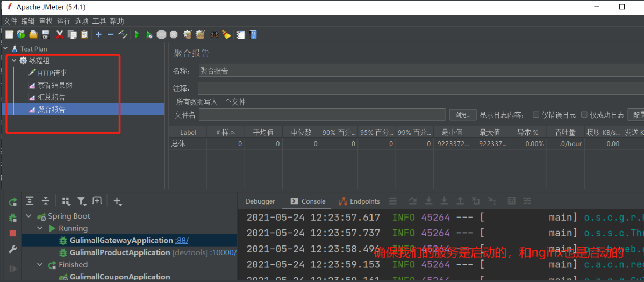Click the Toggle enable/disable icon
This screenshot has height=282, width=644.
point(123,34)
